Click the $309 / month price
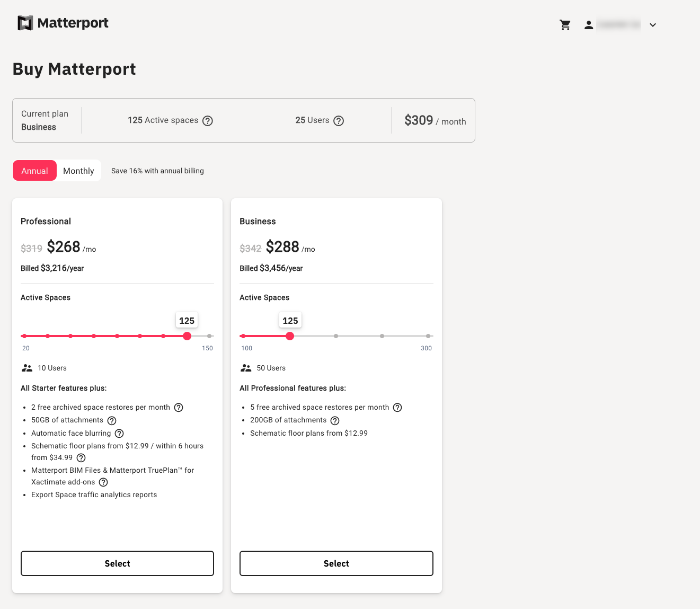Viewport: 700px width, 609px height. coord(435,120)
